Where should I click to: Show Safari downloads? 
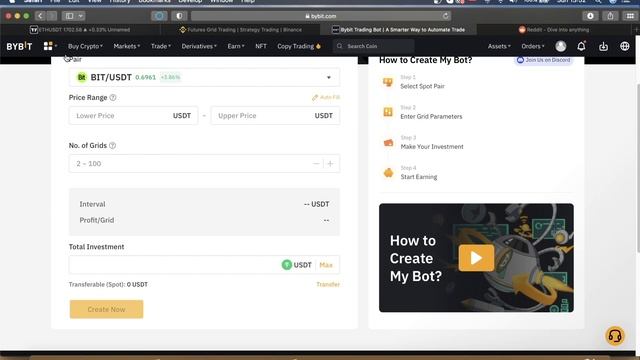590,16
